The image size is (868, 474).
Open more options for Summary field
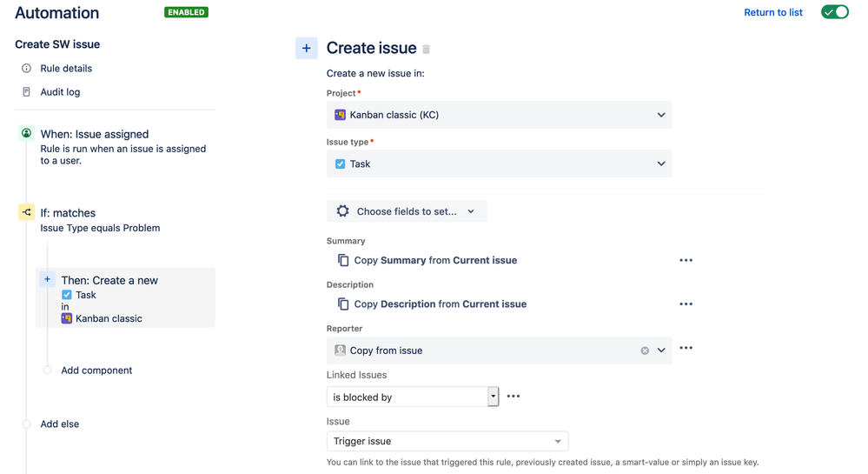pyautogui.click(x=686, y=260)
